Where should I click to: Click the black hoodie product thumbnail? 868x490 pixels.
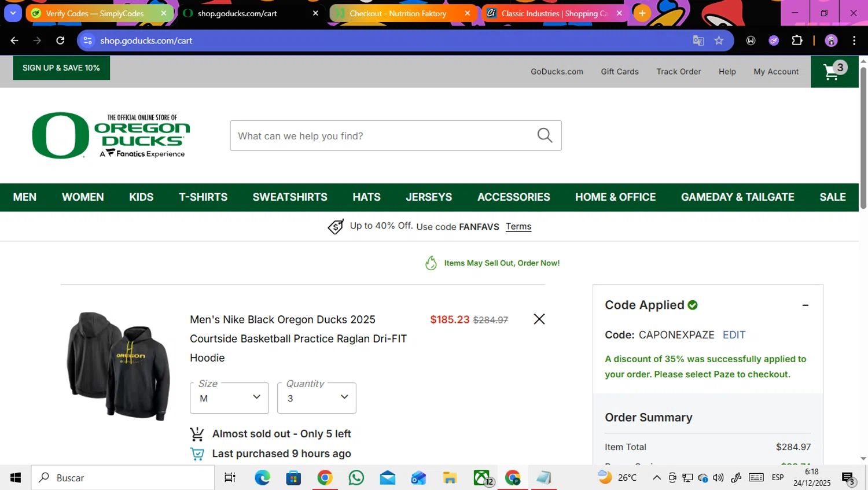point(119,366)
